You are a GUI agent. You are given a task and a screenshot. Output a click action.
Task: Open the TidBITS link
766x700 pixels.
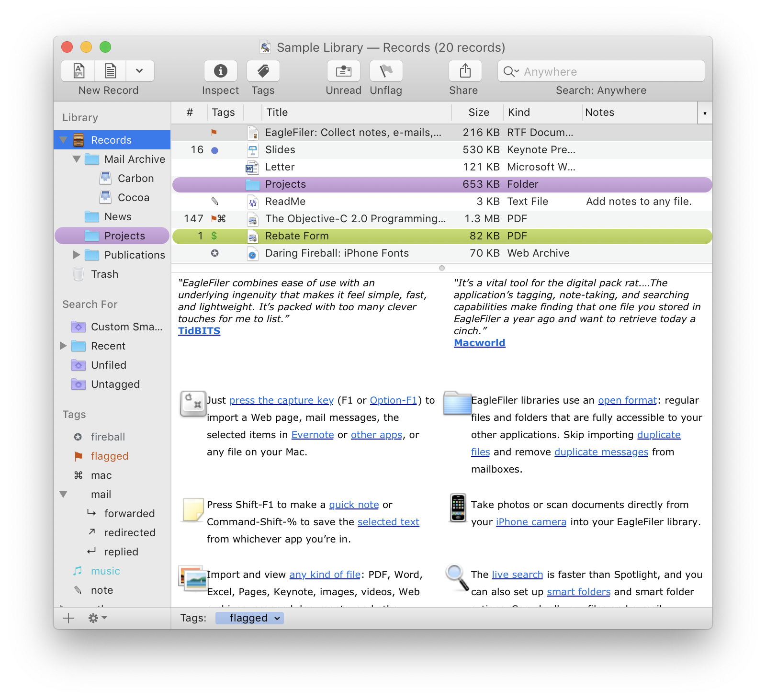click(x=198, y=330)
